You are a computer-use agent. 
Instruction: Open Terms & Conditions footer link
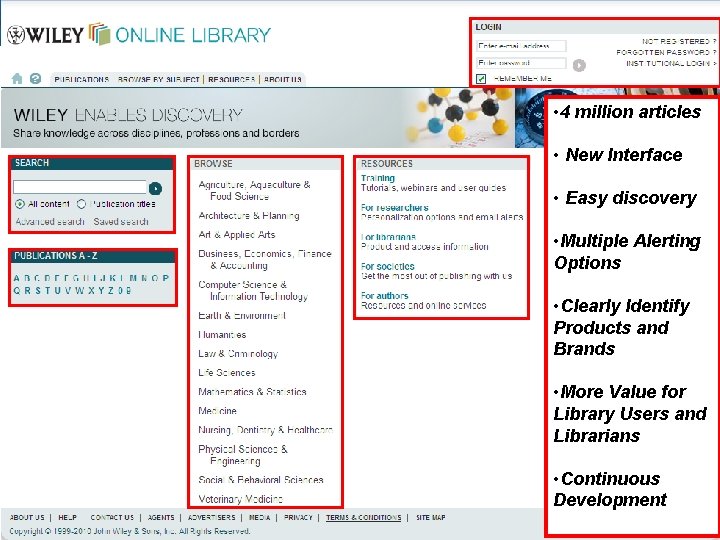click(364, 518)
